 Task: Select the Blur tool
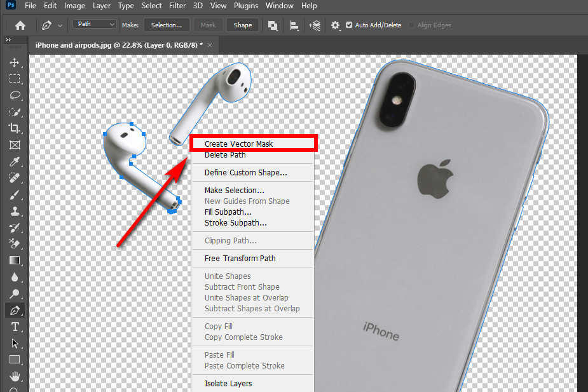tap(14, 278)
